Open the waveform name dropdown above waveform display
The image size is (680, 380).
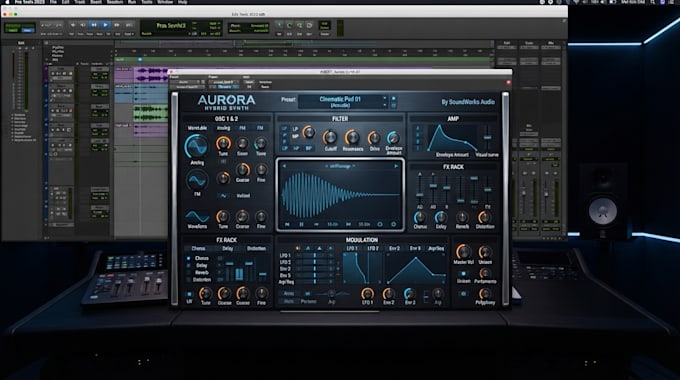point(340,166)
